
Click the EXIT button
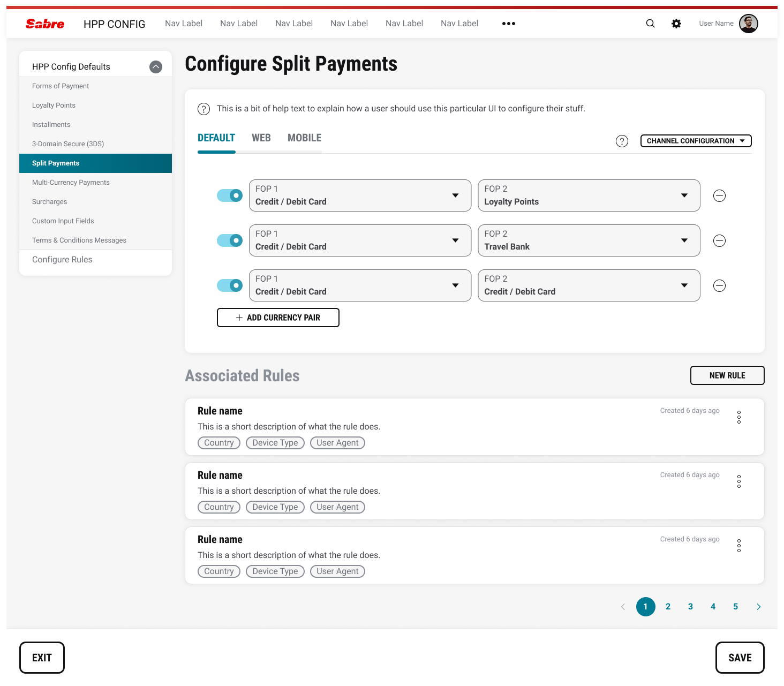[x=42, y=658]
